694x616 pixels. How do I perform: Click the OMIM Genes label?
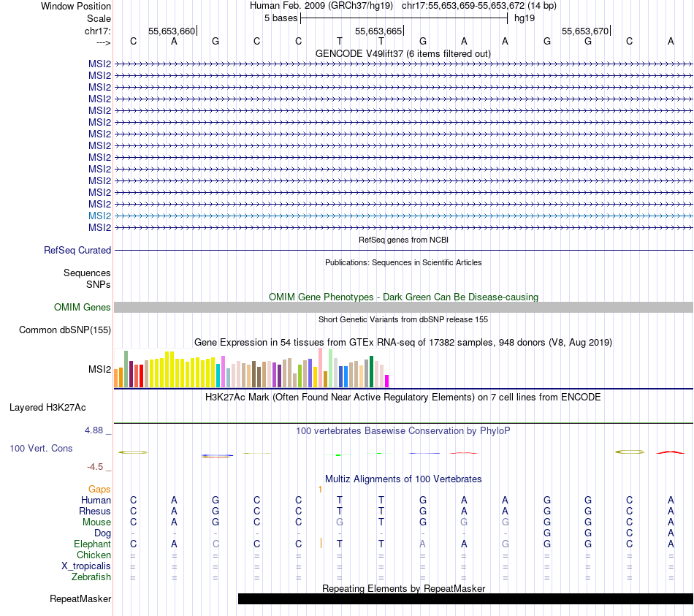(82, 308)
